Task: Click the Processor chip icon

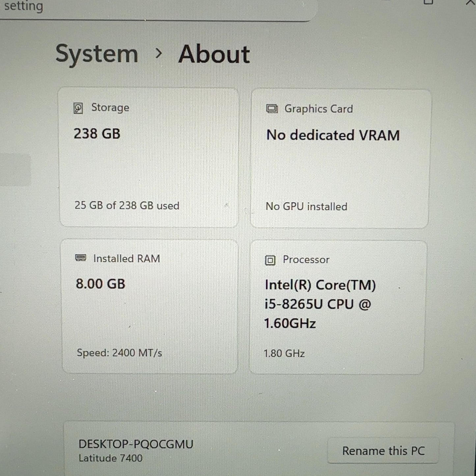Action: [x=270, y=260]
